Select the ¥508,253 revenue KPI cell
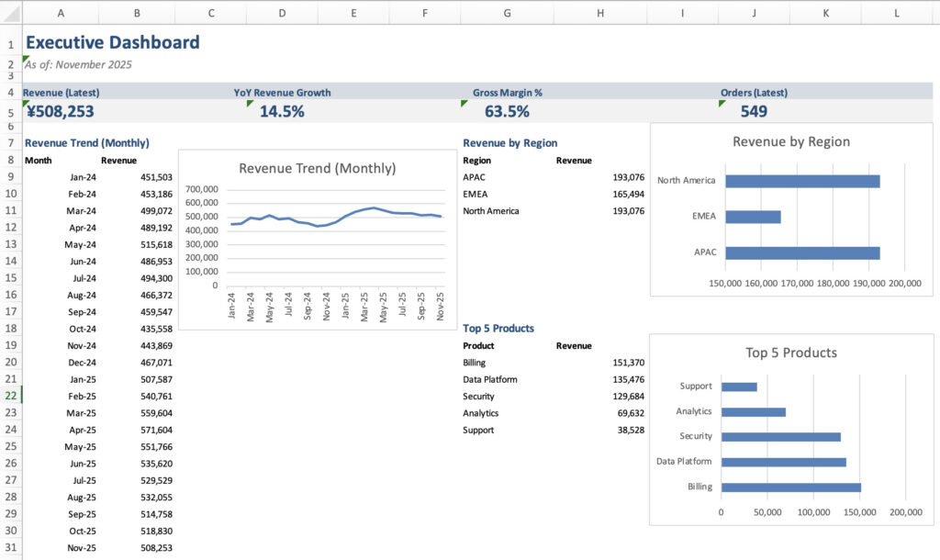The height and width of the screenshot is (560, 940). [60, 112]
